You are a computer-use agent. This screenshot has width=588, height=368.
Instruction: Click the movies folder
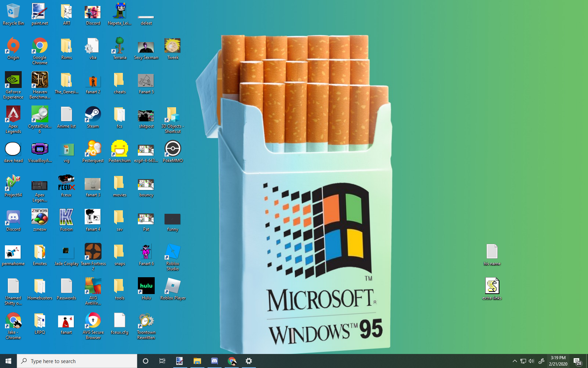point(120,186)
